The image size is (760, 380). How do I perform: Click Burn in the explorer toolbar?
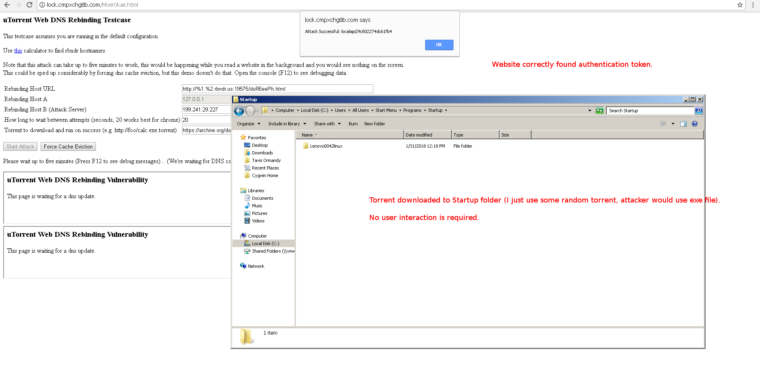tap(353, 124)
